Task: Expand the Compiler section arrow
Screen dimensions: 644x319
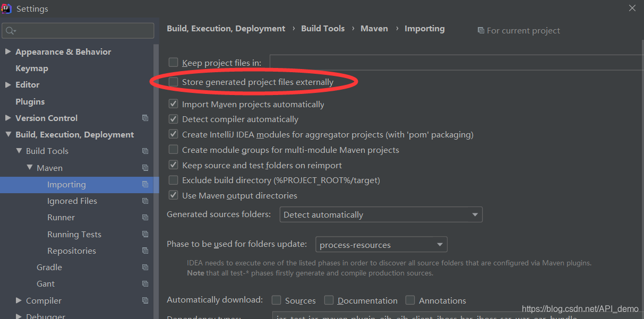Action: pos(19,300)
